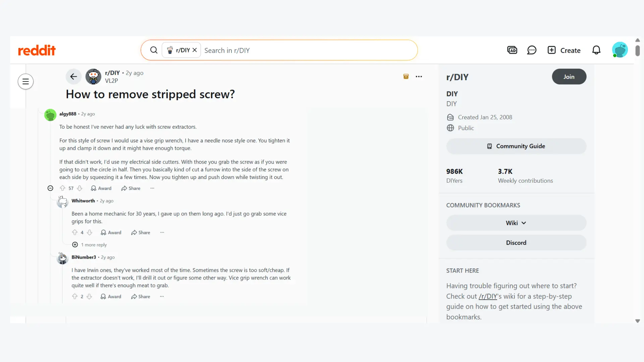Open the advertise AD icon
The image size is (644, 362).
[x=512, y=50]
